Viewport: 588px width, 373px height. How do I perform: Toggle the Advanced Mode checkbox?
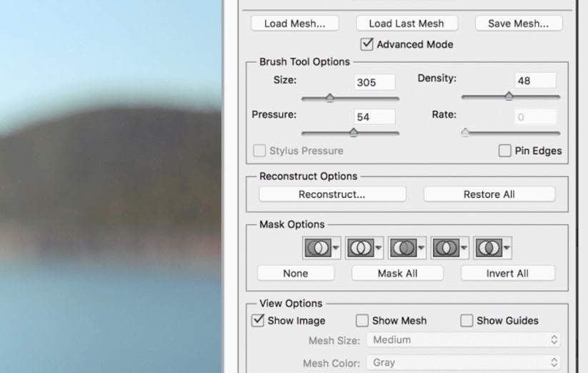tap(367, 44)
